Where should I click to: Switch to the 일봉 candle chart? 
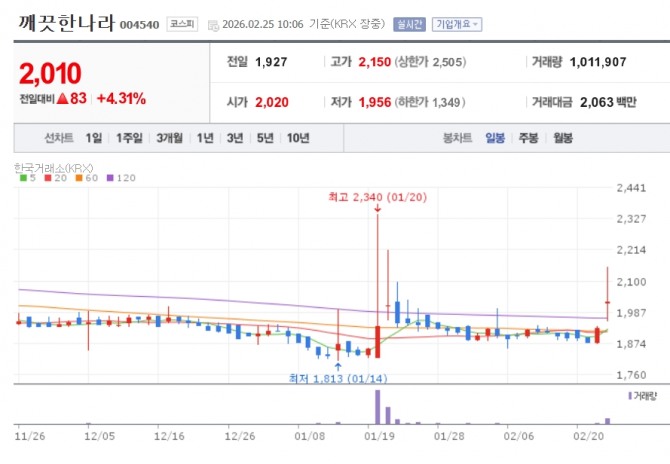click(x=495, y=138)
